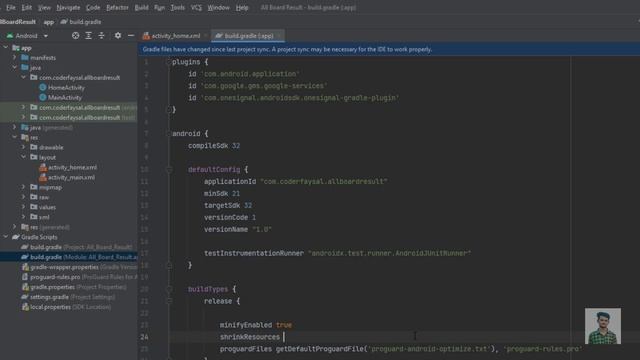Open the Window menu
Image resolution: width=640 pixels, height=360 pixels.
tap(218, 8)
